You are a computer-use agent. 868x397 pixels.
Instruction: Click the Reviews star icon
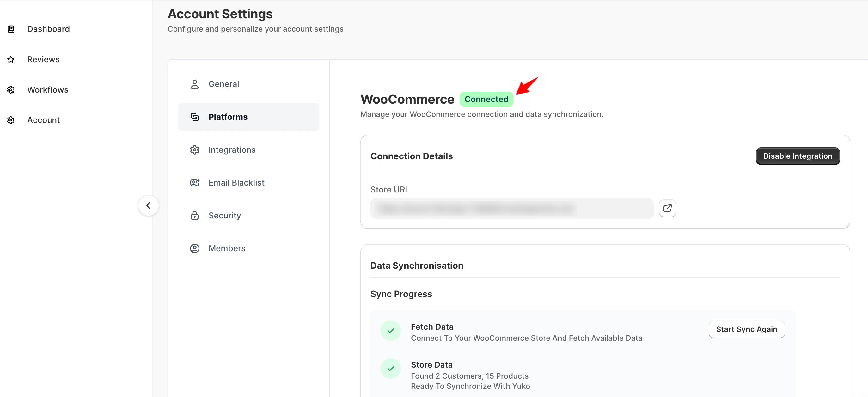pyautogui.click(x=11, y=59)
